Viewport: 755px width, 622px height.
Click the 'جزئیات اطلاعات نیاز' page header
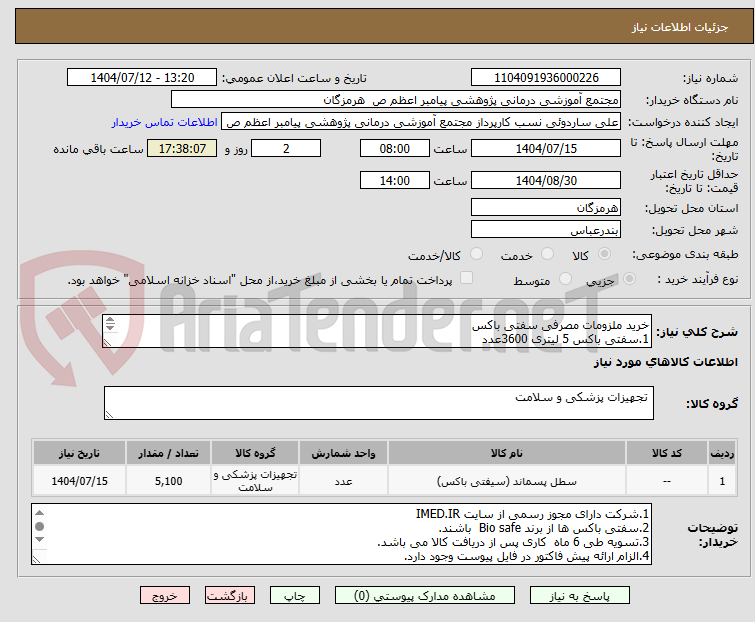(680, 27)
